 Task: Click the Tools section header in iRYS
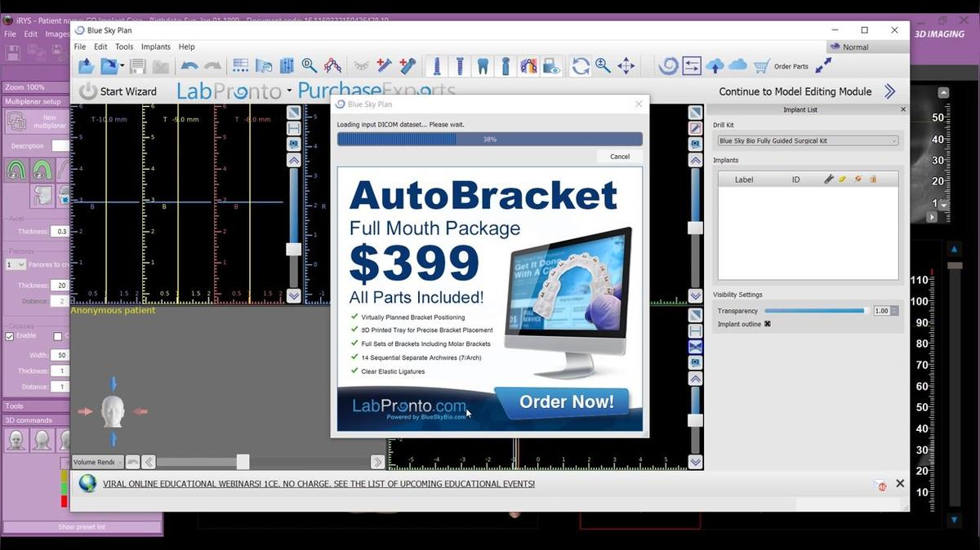click(35, 406)
